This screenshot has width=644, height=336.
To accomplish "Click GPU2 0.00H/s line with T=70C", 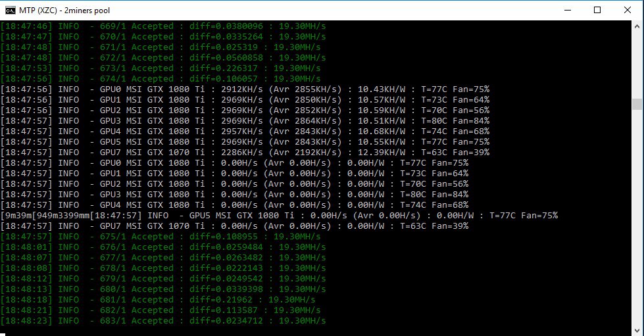I will click(x=235, y=184).
